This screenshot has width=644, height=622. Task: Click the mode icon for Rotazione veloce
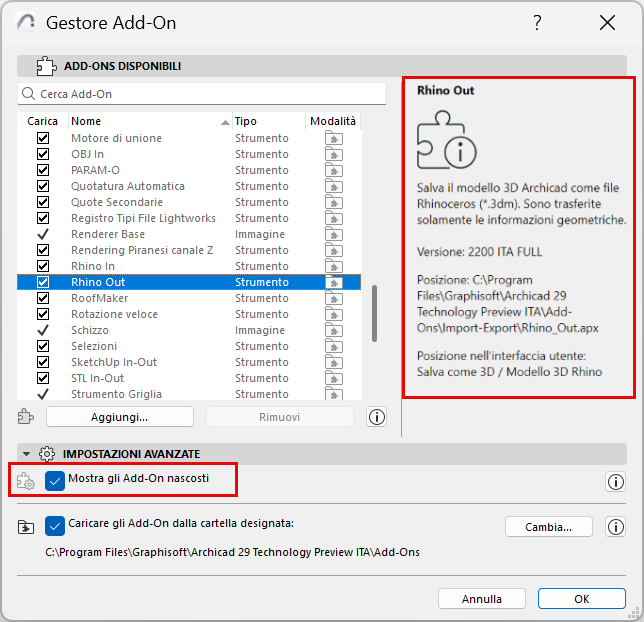click(x=334, y=315)
